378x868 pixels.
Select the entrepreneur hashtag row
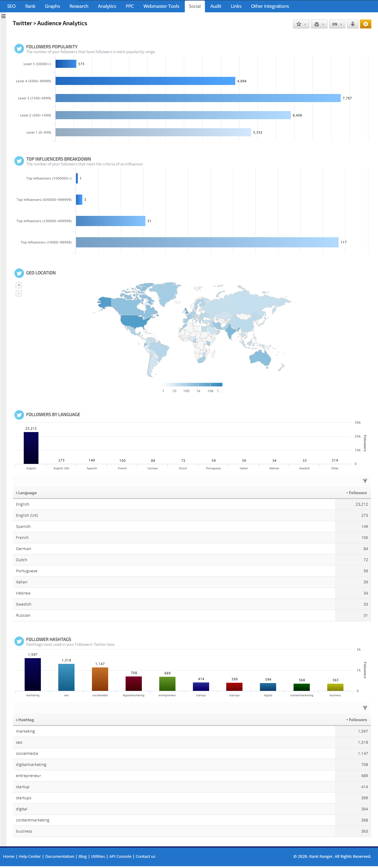pyautogui.click(x=192, y=776)
